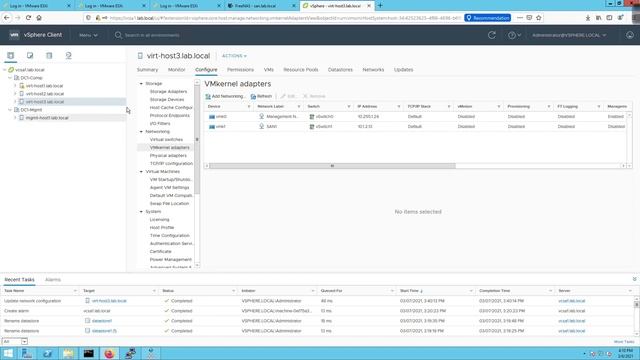Image resolution: width=640 pixels, height=360 pixels.
Task: Click the vSwitch1 cell in the vmk1 row
Action: pos(324,127)
